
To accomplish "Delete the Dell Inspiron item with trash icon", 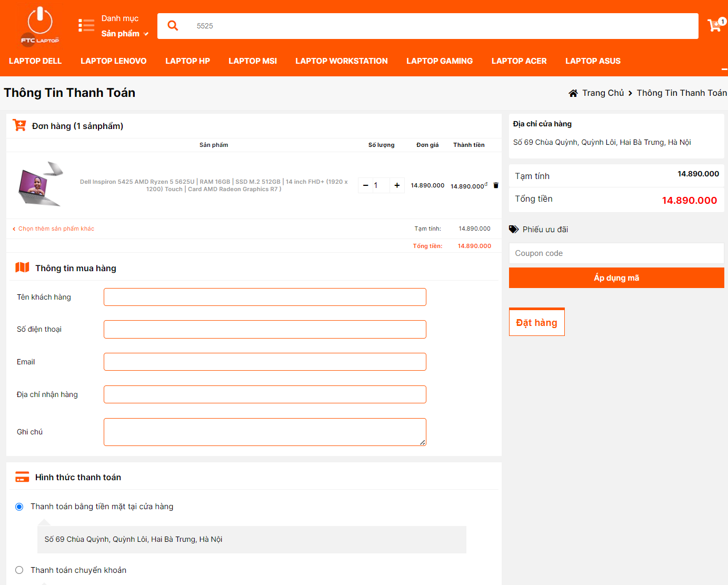I will point(496,185).
